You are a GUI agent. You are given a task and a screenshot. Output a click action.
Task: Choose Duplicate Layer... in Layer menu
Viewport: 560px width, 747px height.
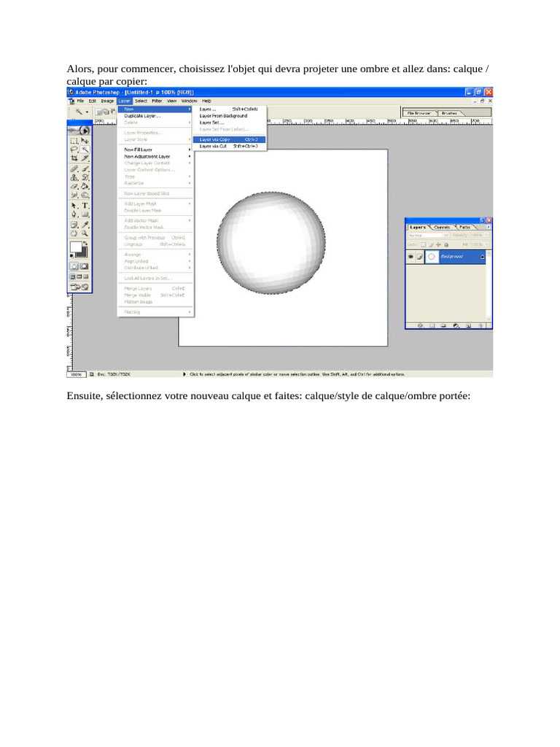click(156, 116)
